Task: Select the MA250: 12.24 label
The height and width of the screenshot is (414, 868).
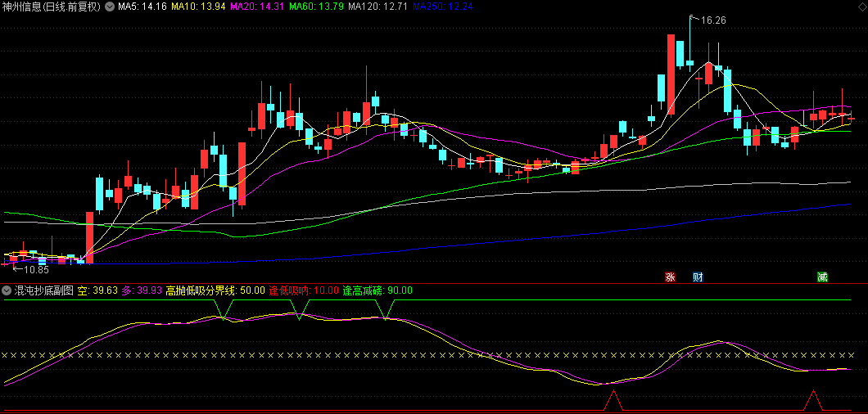Action: pos(442,7)
